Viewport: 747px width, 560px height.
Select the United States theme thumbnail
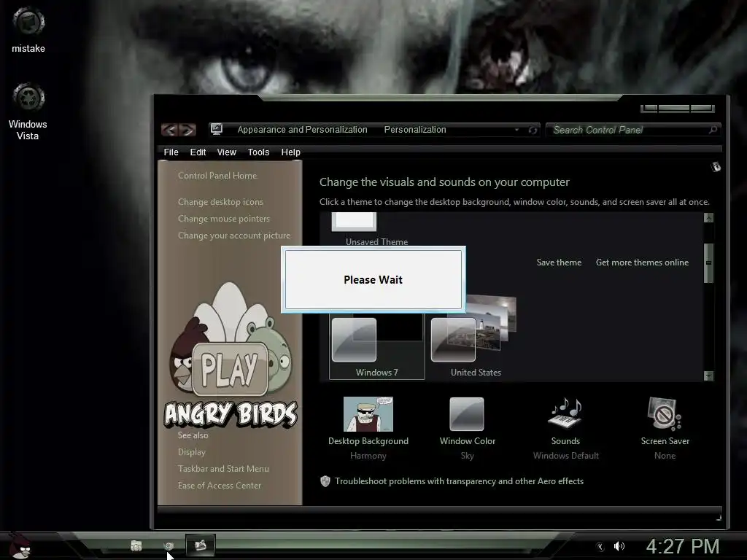[x=476, y=337]
